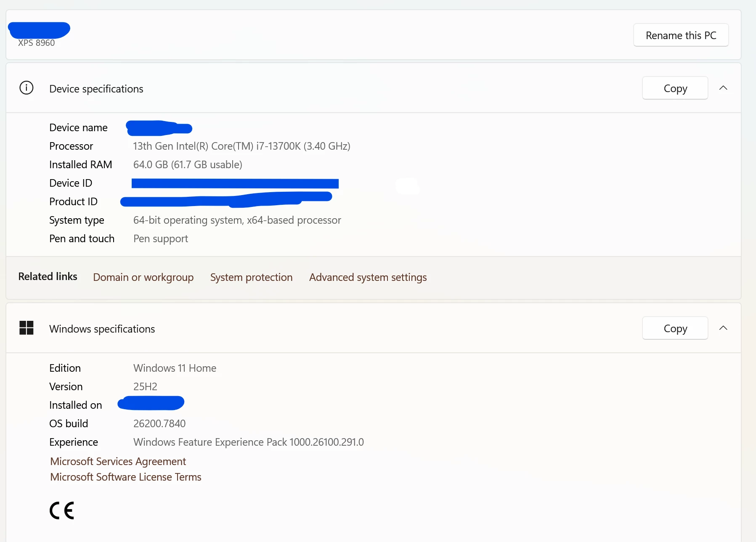The image size is (756, 542).
Task: Click the 64-bit operating system text
Action: click(237, 220)
